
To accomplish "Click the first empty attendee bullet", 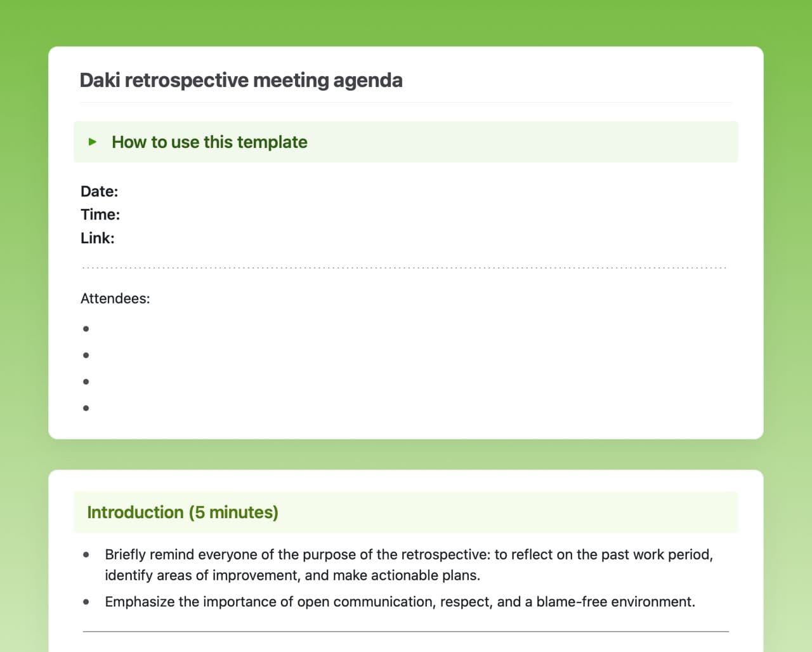I will point(86,329).
